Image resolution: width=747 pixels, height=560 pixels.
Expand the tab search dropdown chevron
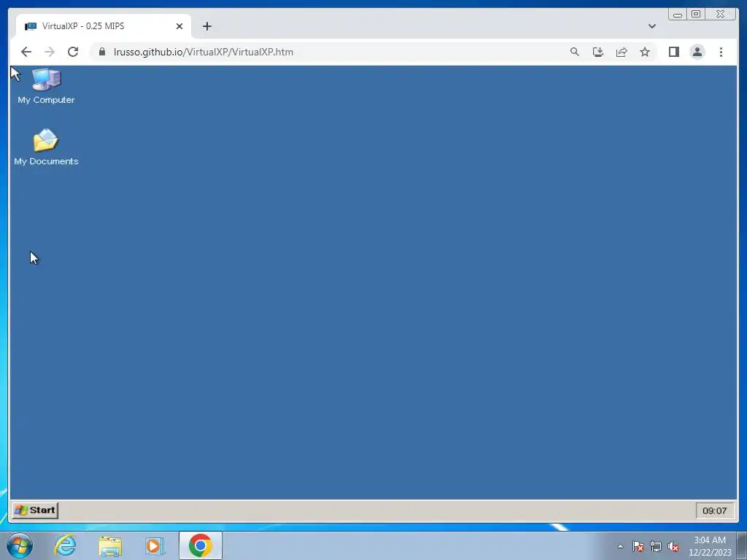tap(651, 26)
